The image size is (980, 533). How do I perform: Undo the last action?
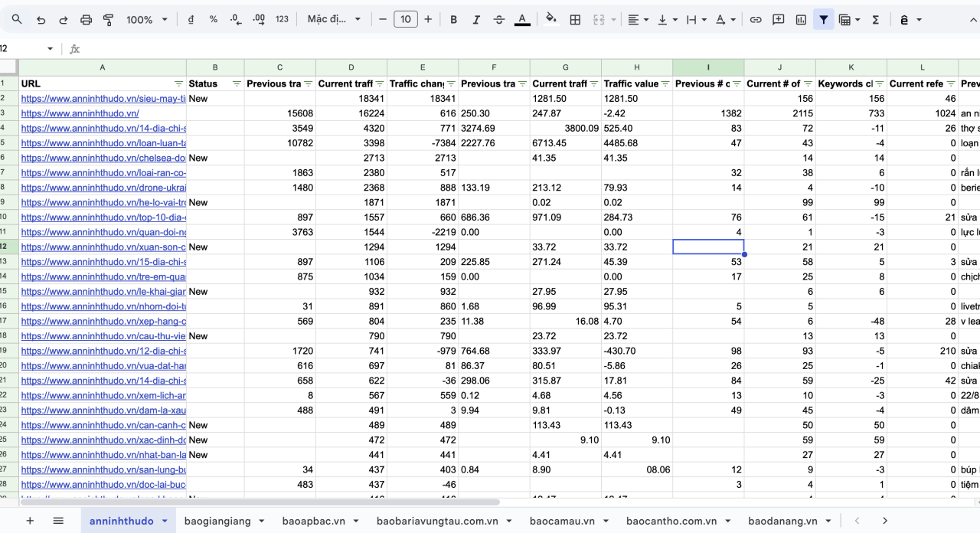click(41, 19)
